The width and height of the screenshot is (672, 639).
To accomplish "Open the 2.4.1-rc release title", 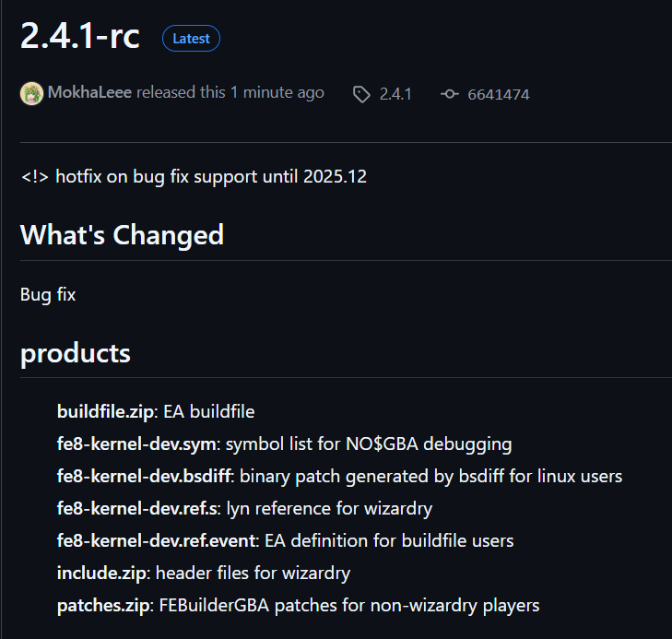I will [x=80, y=36].
